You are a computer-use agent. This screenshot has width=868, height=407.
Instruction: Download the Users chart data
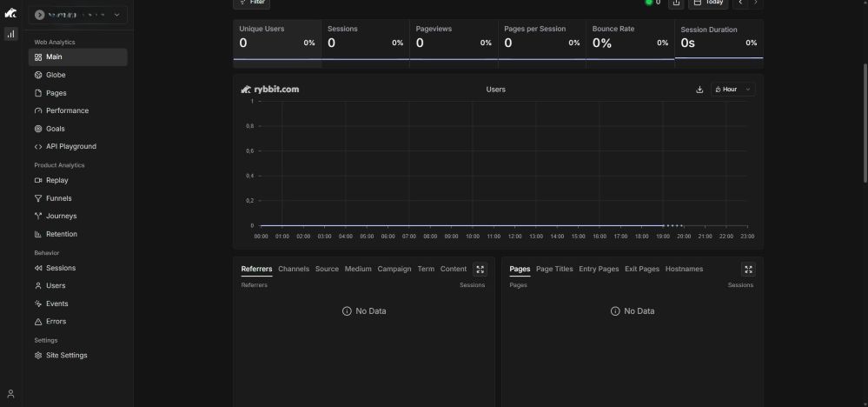pyautogui.click(x=699, y=90)
